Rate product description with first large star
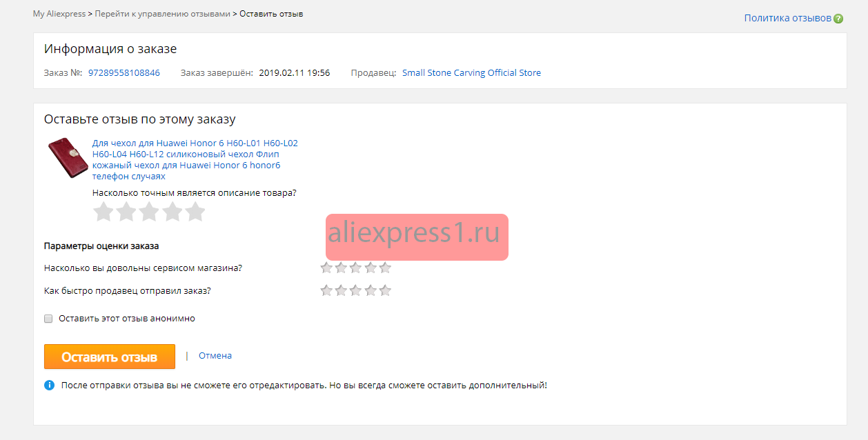This screenshot has width=868, height=440. (103, 212)
